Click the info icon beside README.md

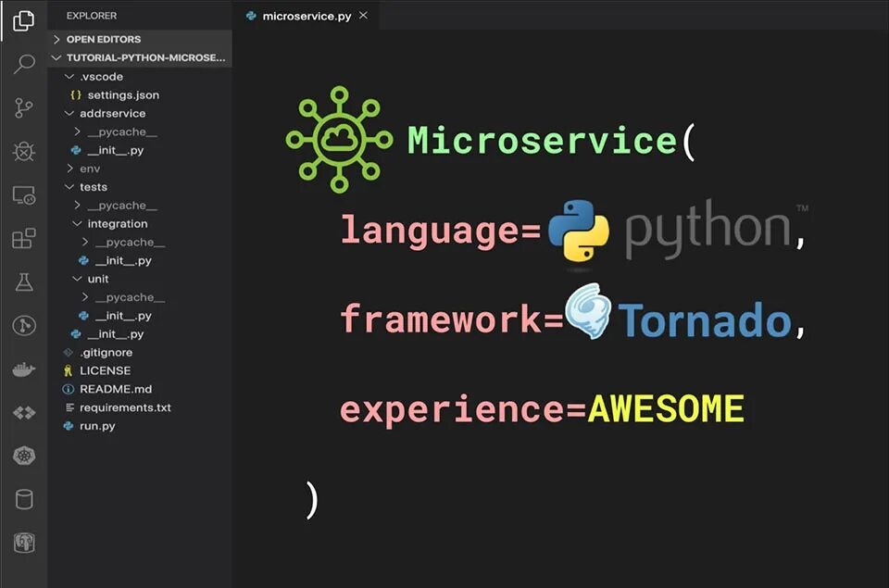tap(68, 389)
